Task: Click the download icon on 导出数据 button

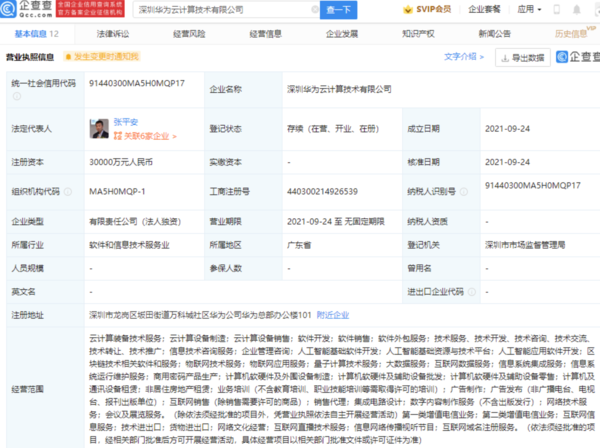Action: pos(505,58)
